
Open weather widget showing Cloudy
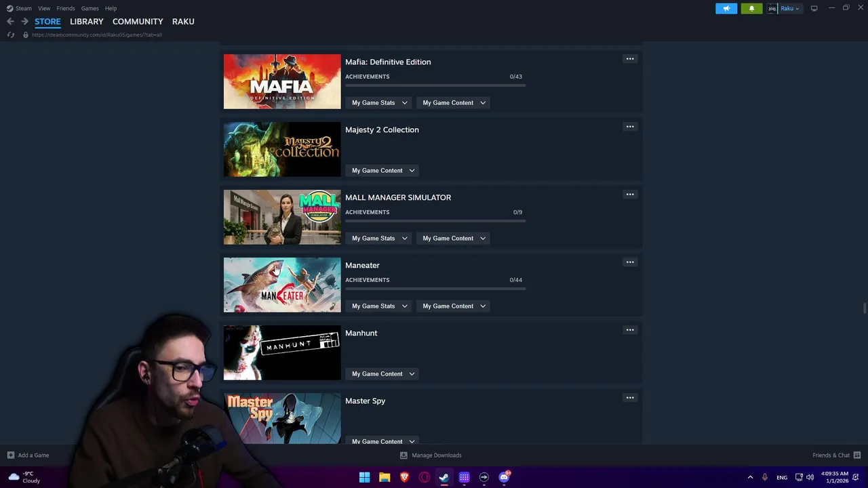click(24, 477)
